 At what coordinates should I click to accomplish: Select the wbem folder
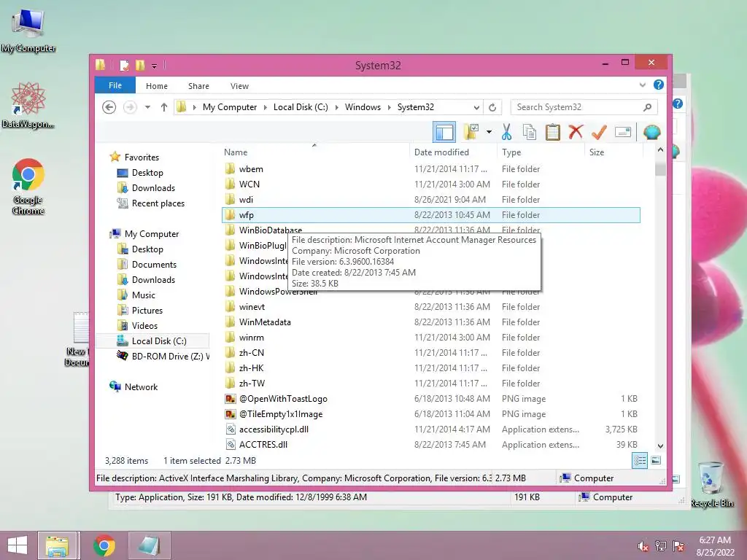point(430,169)
